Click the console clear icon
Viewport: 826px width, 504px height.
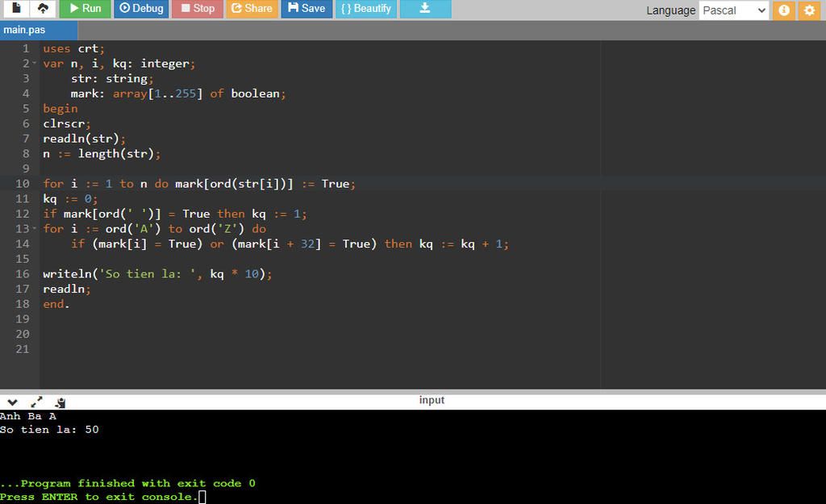click(60, 403)
